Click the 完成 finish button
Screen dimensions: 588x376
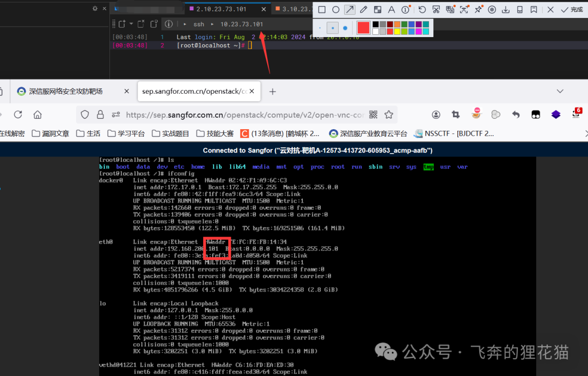click(x=572, y=10)
